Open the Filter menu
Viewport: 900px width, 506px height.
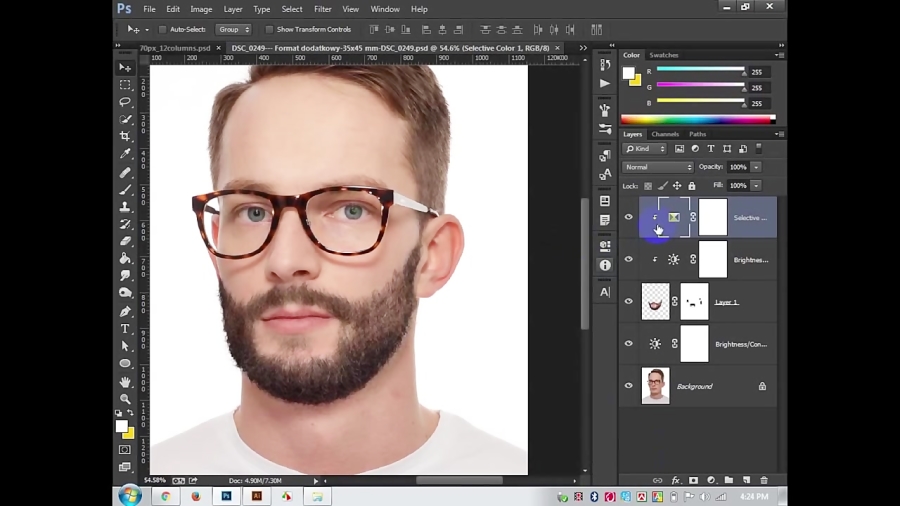(x=323, y=9)
